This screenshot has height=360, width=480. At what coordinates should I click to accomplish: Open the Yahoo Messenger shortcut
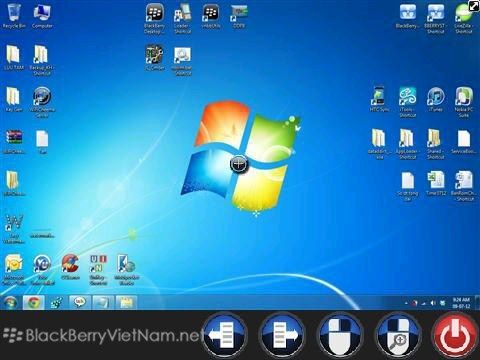(x=42, y=269)
